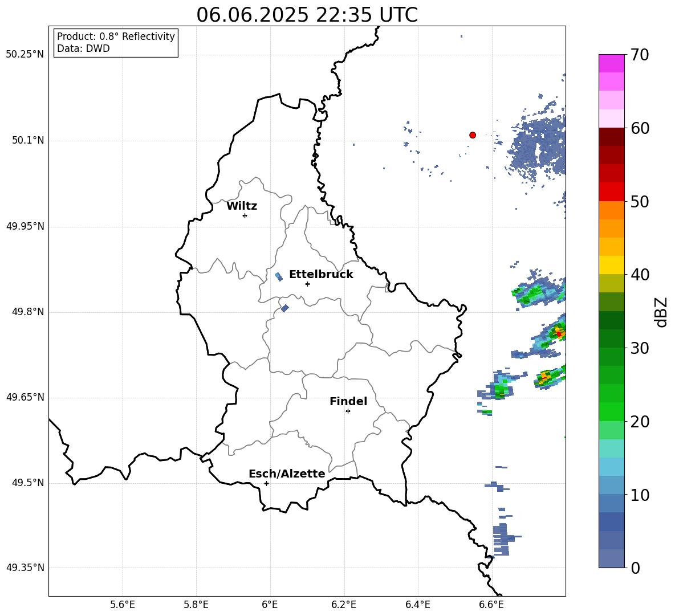Click the 5.6°E longitude label
Viewport: 675px width, 616px height.
123,605
